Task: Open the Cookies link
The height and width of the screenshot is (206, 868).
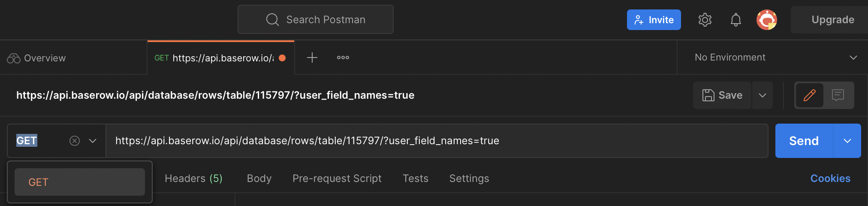Action: point(830,179)
